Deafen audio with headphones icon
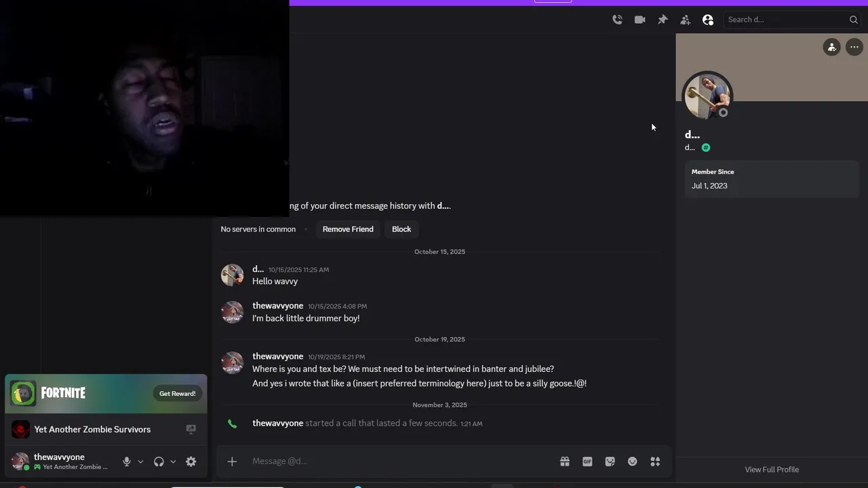Viewport: 868px width, 488px height. pos(159,462)
